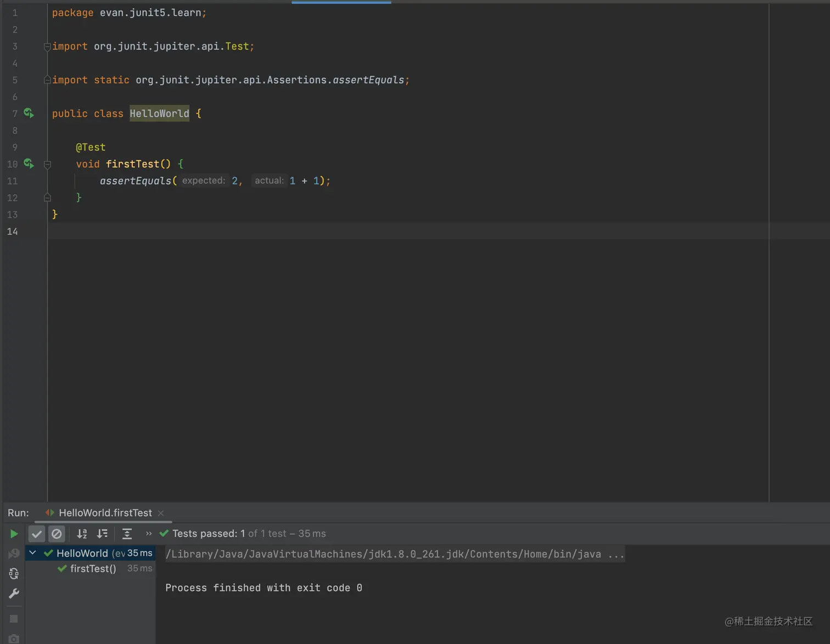This screenshot has height=644, width=830.
Task: Click the 'void' keyword on line 10
Action: [88, 164]
